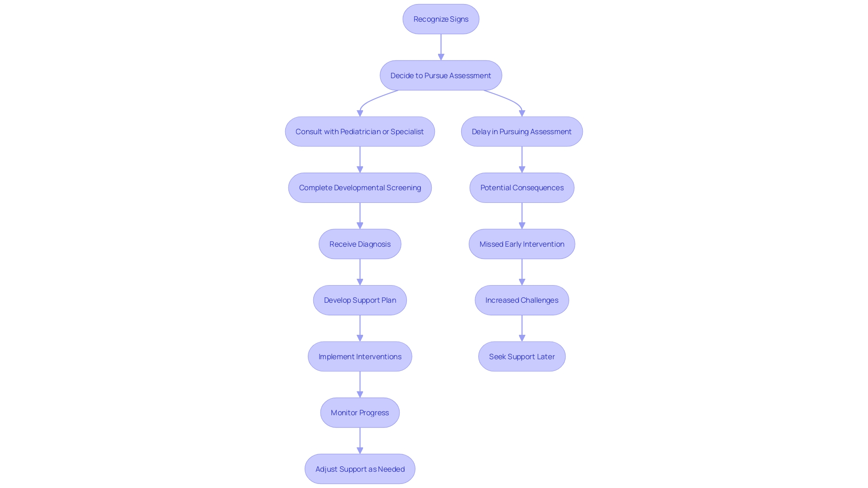Image resolution: width=868 pixels, height=488 pixels.
Task: Click the Recognize Signs node
Action: coord(441,19)
